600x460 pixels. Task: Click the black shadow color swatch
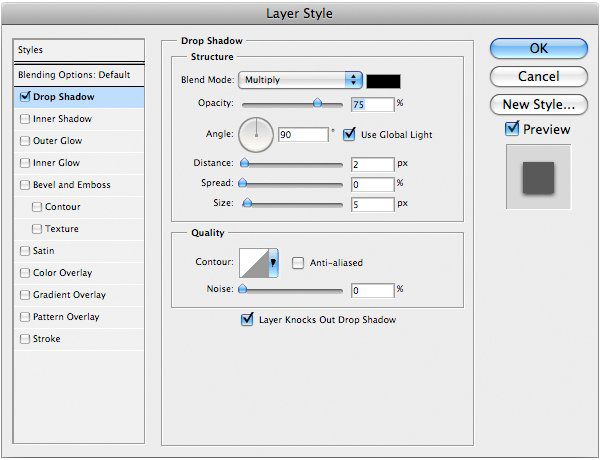[x=383, y=80]
